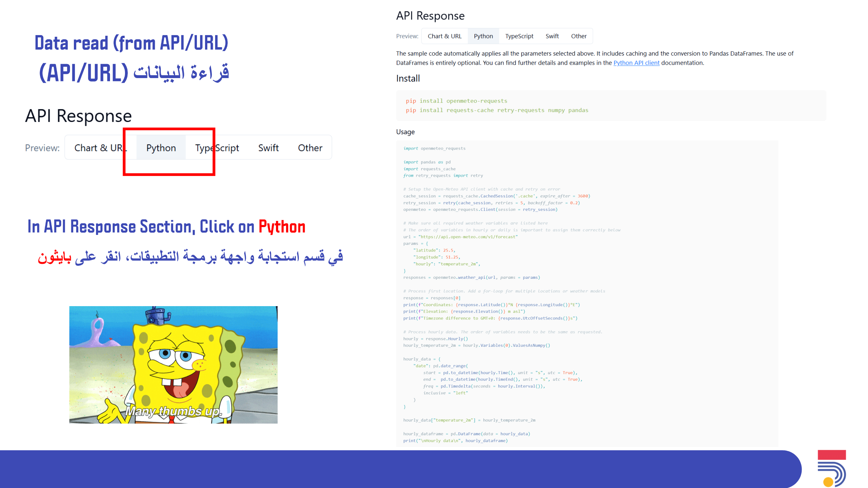Click the Preview: label in the right panel
Screen dimensions: 868x488
click(407, 36)
